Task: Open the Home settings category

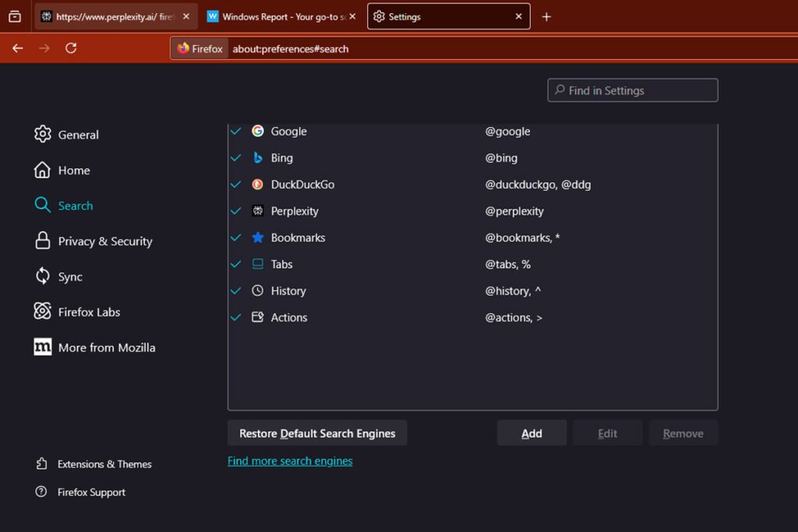Action: point(62,170)
